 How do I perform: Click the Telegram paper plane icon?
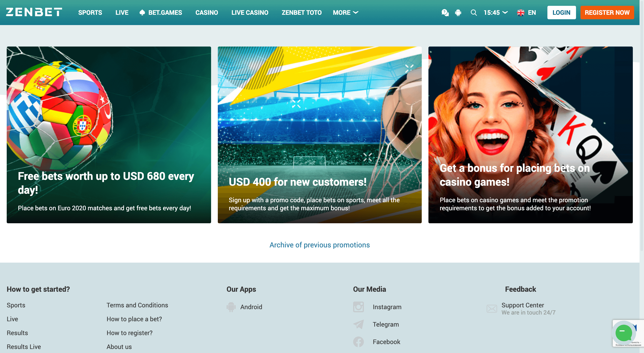click(358, 324)
